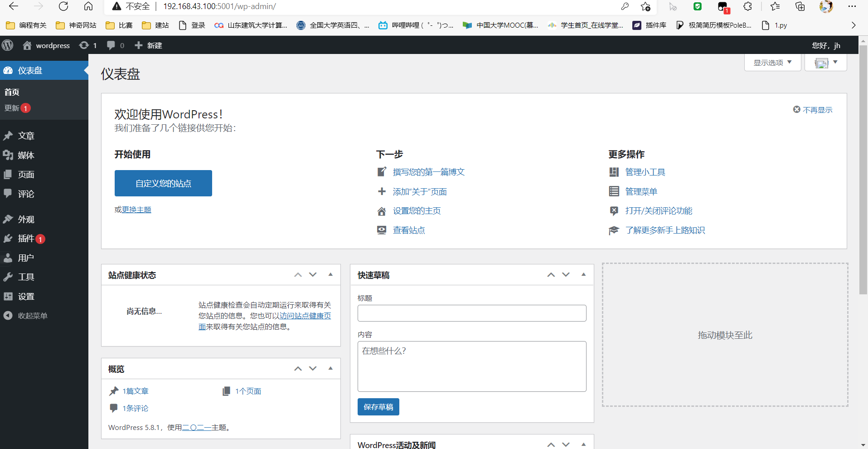Click 更换主题 link
The height and width of the screenshot is (449, 868).
click(136, 210)
